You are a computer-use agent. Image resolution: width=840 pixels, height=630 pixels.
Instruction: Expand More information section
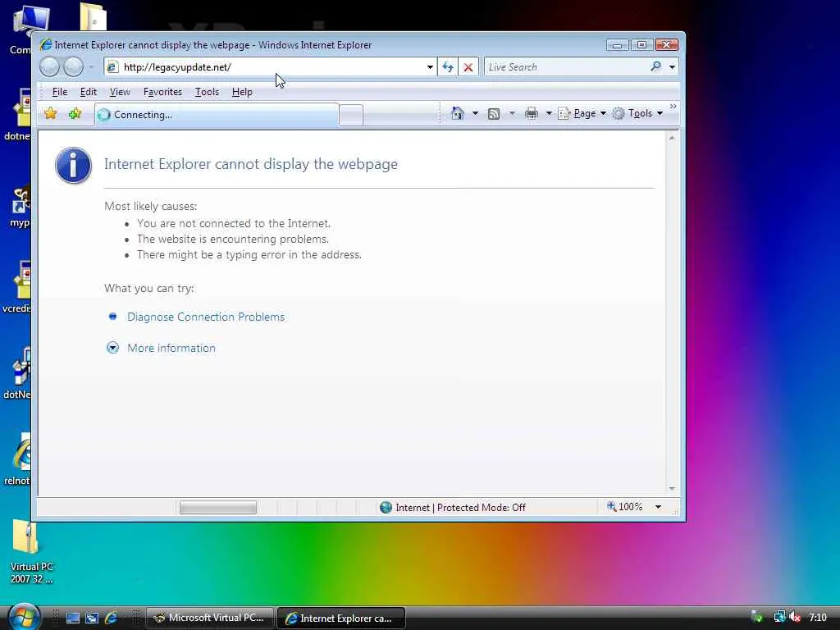(171, 348)
